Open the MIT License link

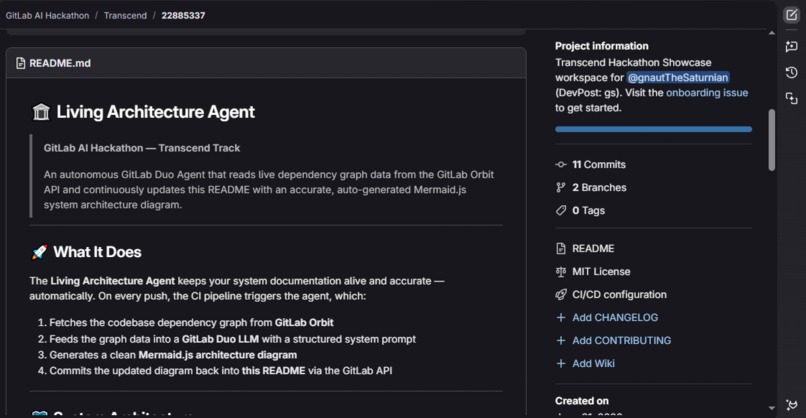pyautogui.click(x=601, y=271)
